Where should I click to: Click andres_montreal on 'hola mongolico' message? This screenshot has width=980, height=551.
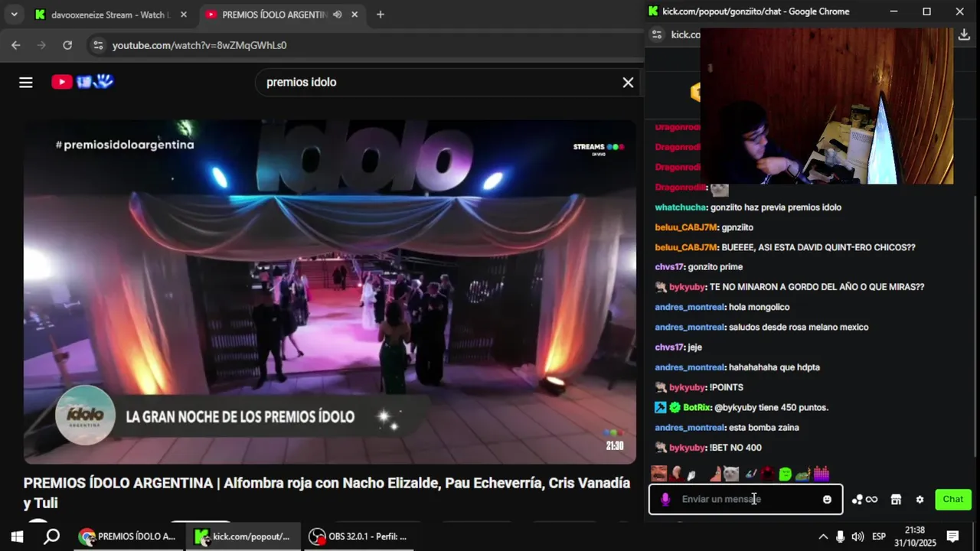coord(689,307)
